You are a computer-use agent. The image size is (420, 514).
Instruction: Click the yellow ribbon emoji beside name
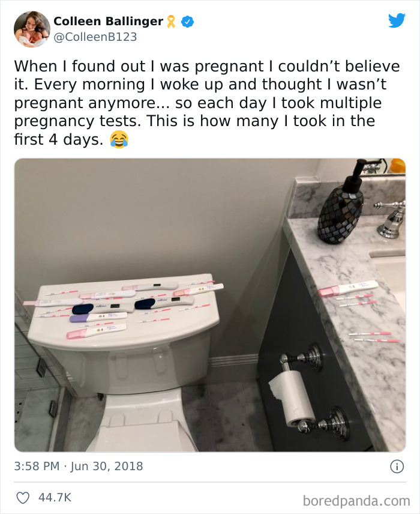[171, 22]
